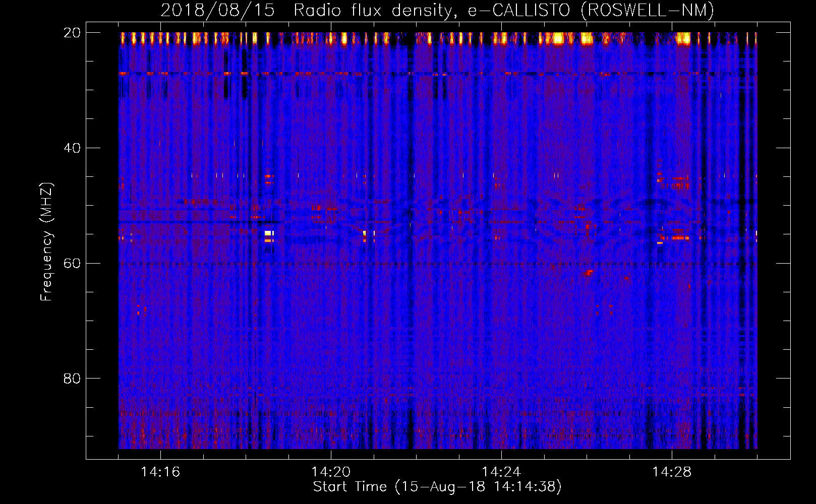Image resolution: width=816 pixels, height=504 pixels.
Task: Click the 14:24 time tick label
Action: (501, 472)
